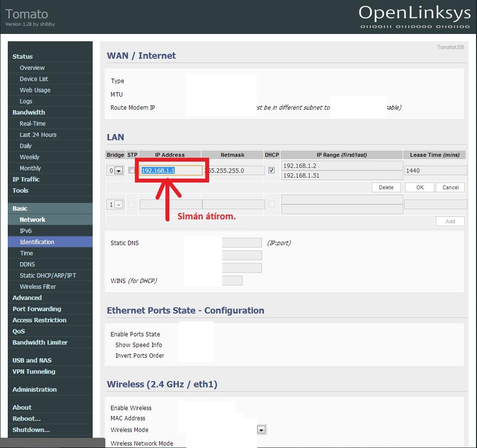Click the OK button
Image resolution: width=477 pixels, height=448 pixels.
[x=420, y=187]
